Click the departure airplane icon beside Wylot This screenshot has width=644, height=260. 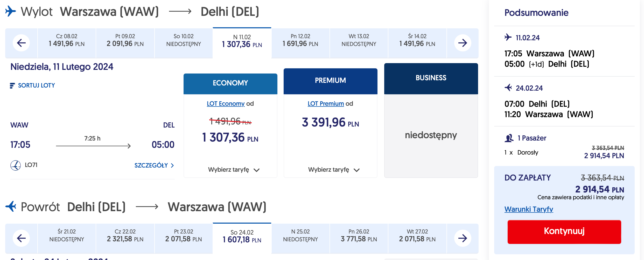(x=11, y=11)
